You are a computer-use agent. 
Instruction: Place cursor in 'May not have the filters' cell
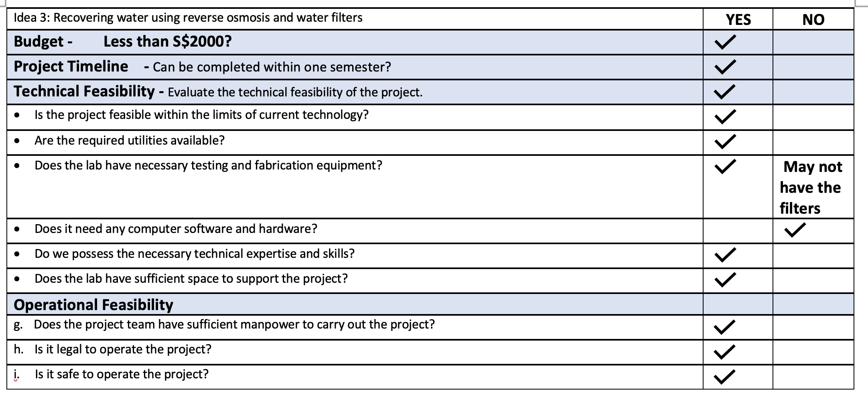(813, 187)
